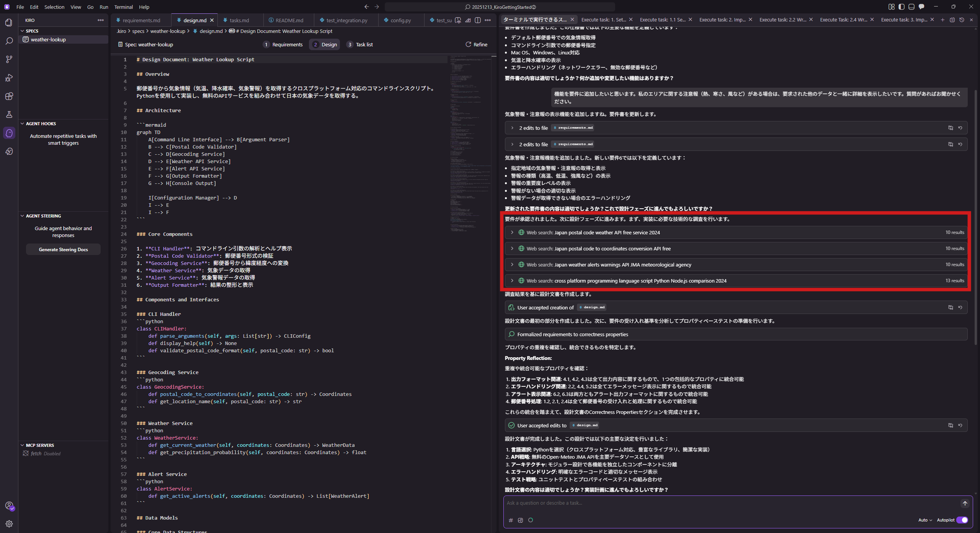Toggle the primary sidebar layout icon
Screen dimensions: 980x533
[x=902, y=7]
